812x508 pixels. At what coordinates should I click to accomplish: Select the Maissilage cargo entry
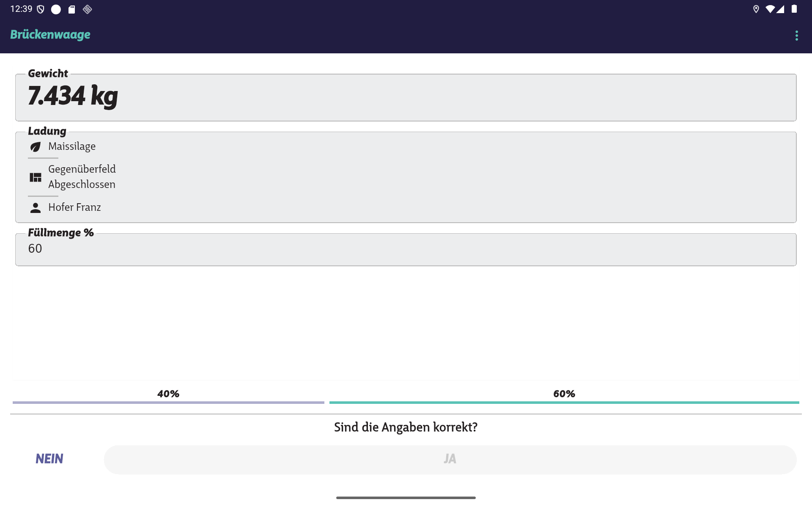coord(72,146)
